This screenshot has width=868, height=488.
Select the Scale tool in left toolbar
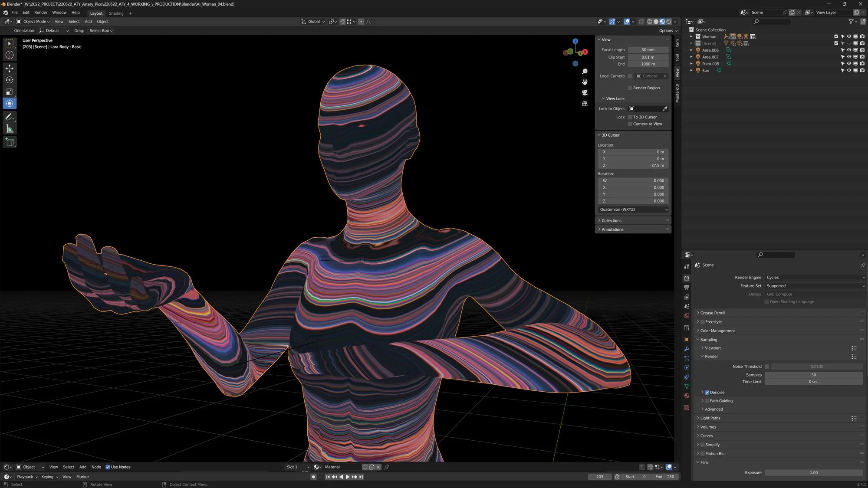[10, 92]
